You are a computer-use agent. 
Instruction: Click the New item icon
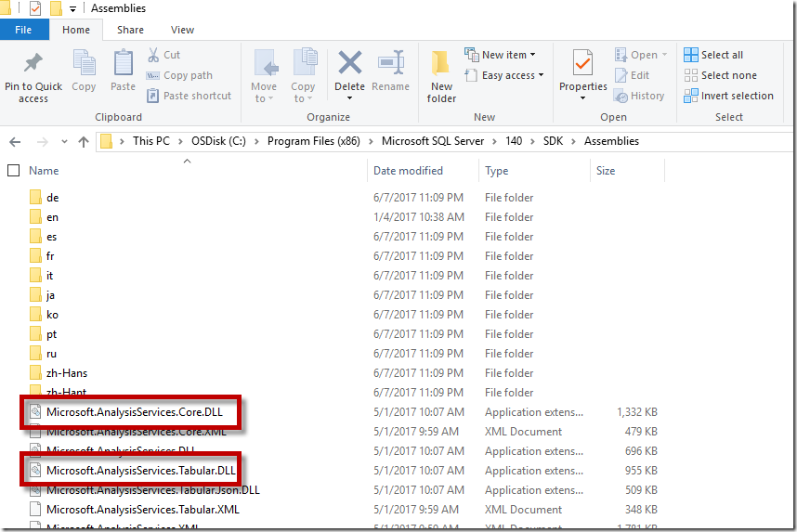click(x=471, y=55)
